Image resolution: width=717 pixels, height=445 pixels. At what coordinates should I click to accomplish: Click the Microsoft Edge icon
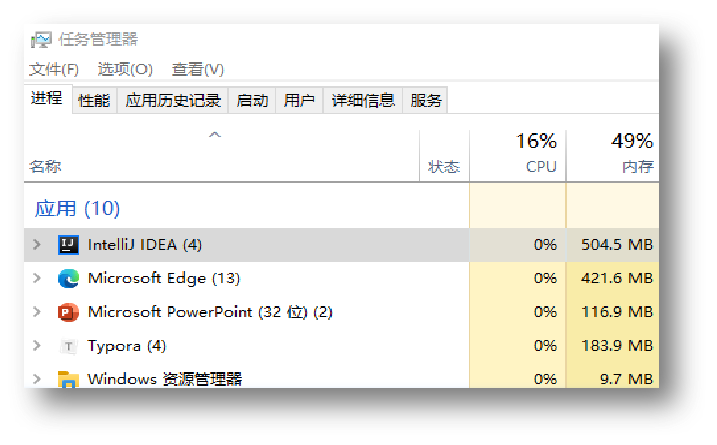coord(68,278)
